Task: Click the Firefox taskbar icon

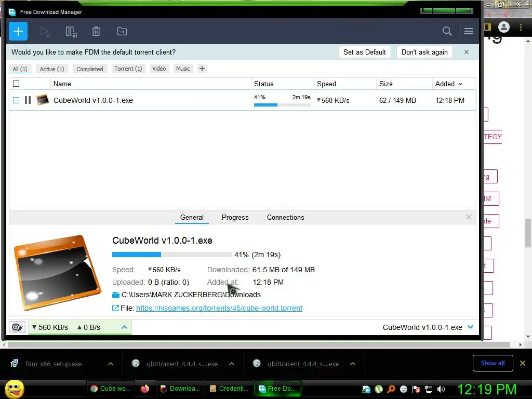Action: point(145,389)
